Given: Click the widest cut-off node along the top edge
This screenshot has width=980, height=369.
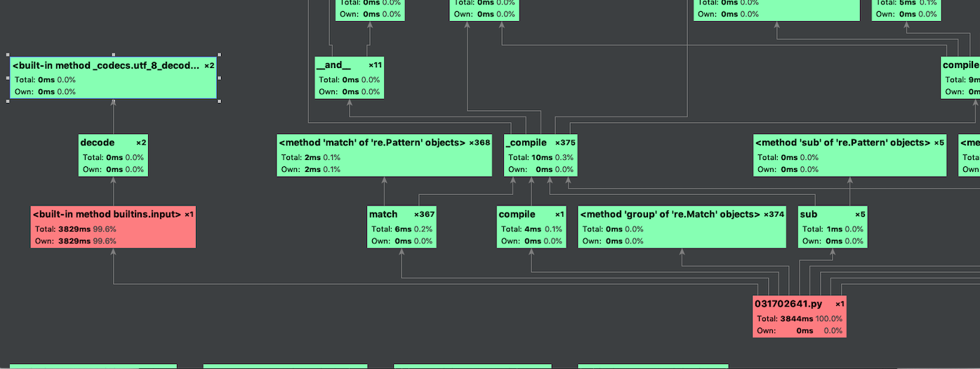Looking at the screenshot, I should tap(776, 10).
